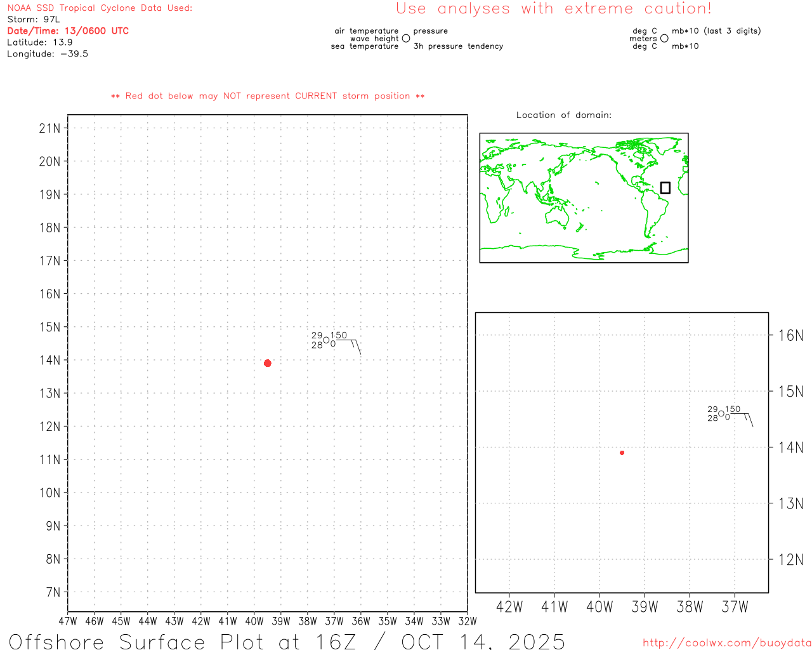Click 'NOAA SSD Tropical Cyclone Data Used:' text
812x650 pixels.
coord(100,8)
